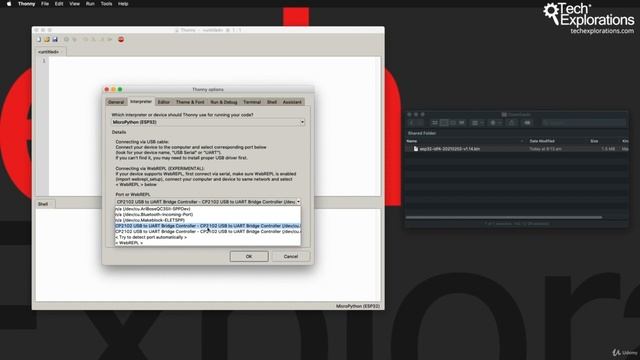Choose the < WebREPL > option
The image size is (640, 360).
click(x=208, y=243)
